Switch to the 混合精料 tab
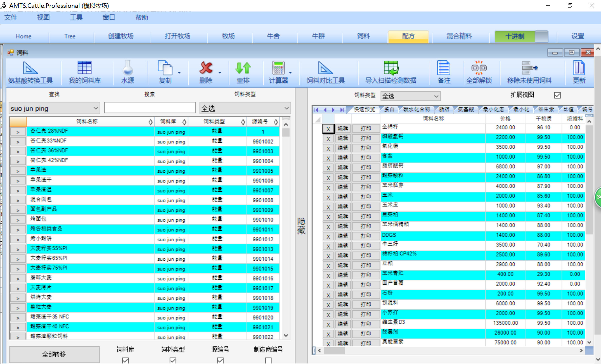The image size is (601, 364). [x=459, y=36]
